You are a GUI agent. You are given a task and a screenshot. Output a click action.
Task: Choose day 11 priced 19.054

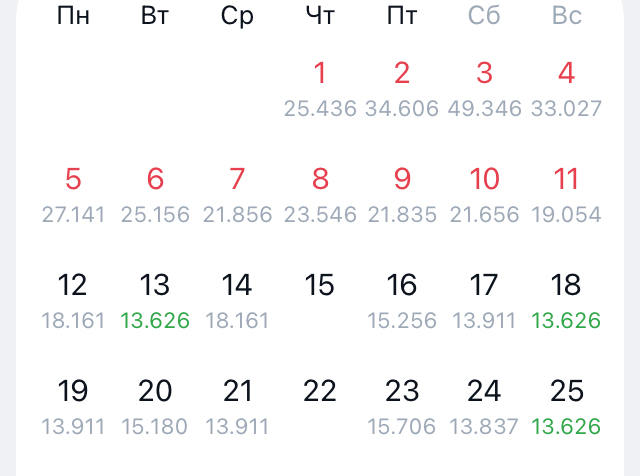[567, 193]
